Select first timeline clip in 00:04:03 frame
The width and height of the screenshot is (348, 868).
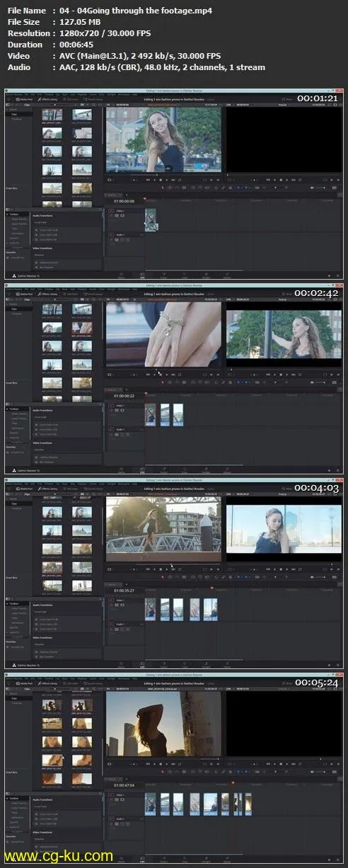pyautogui.click(x=151, y=610)
